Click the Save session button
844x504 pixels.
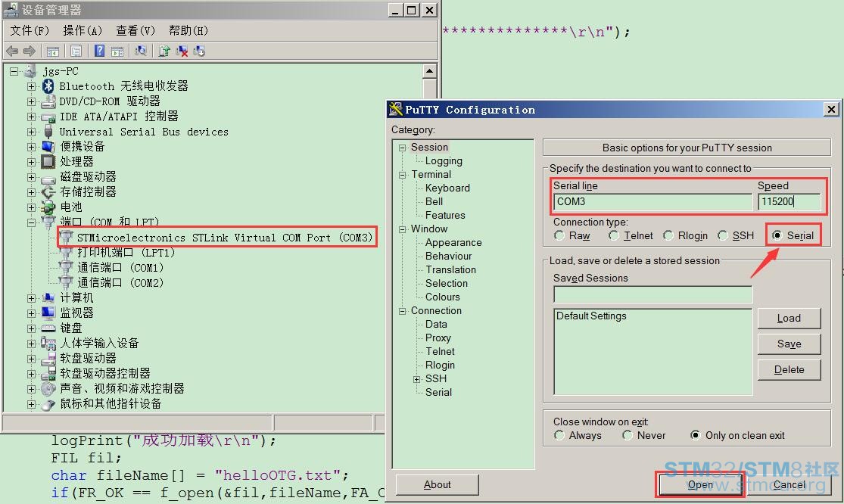pyautogui.click(x=789, y=344)
